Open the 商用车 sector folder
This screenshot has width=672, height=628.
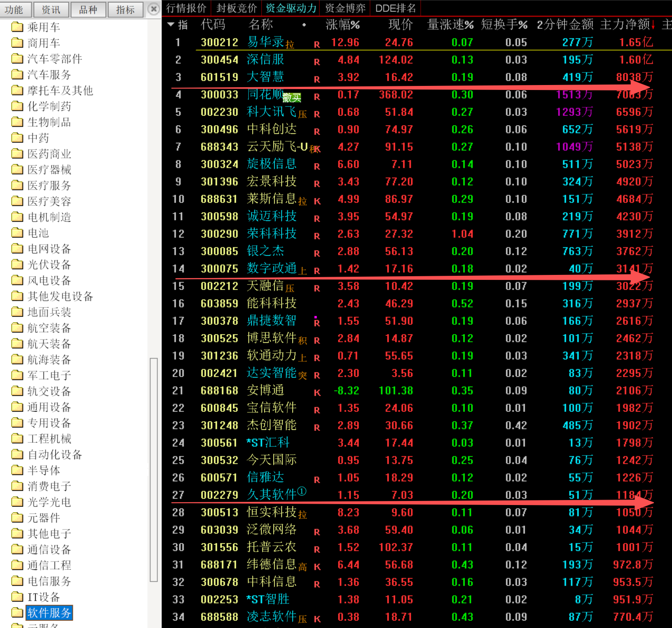43,43
